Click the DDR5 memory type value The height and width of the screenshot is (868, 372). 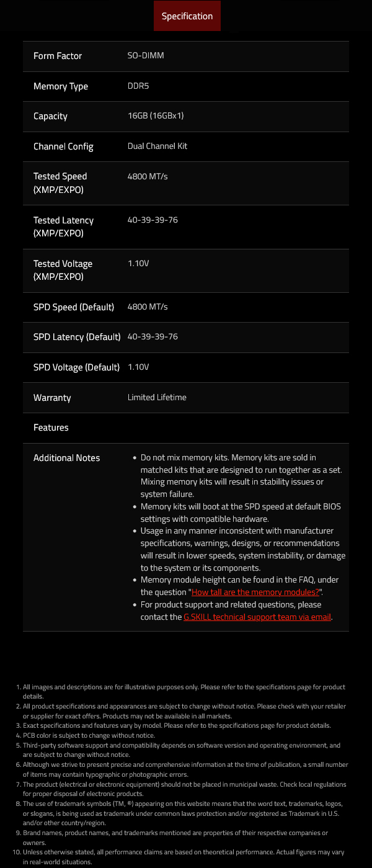(x=138, y=86)
